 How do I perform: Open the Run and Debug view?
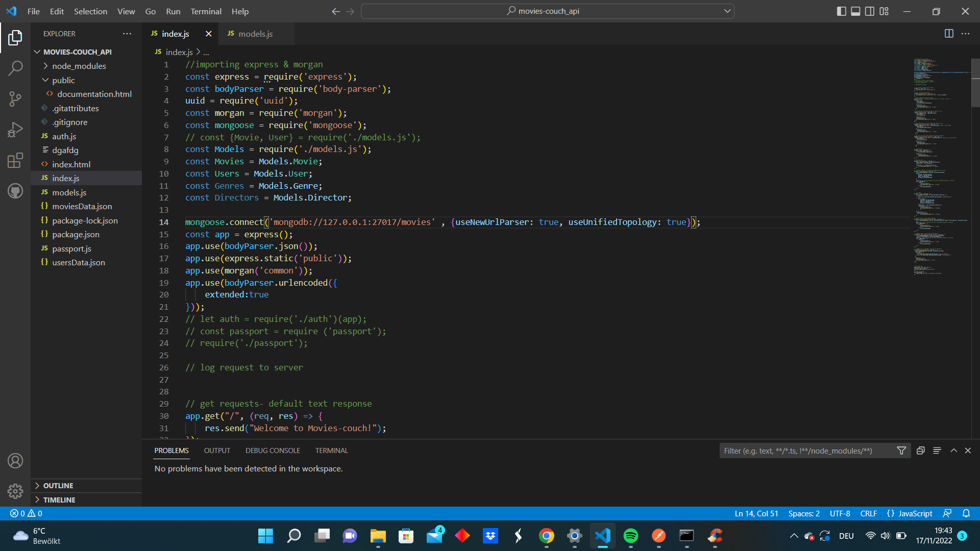(15, 130)
